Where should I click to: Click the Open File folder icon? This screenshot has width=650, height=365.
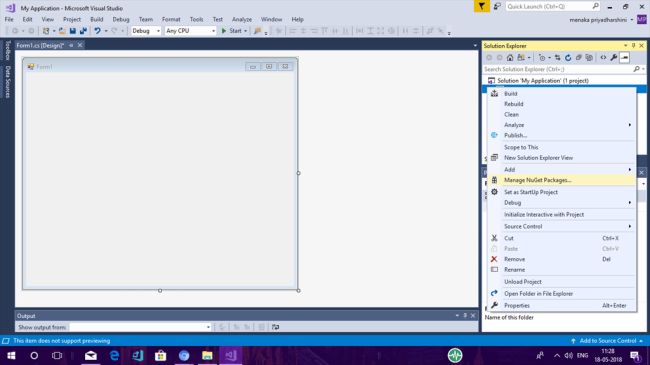[x=62, y=31]
